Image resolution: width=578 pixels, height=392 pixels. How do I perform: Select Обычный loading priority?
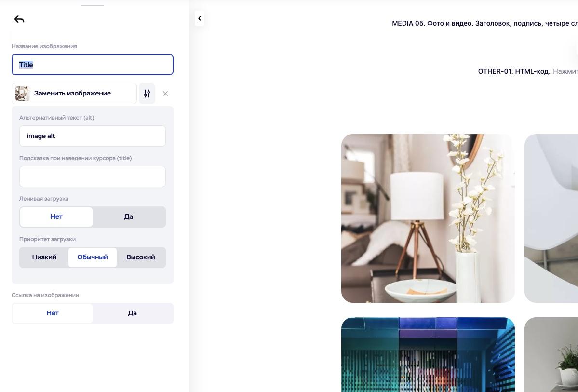[93, 257]
